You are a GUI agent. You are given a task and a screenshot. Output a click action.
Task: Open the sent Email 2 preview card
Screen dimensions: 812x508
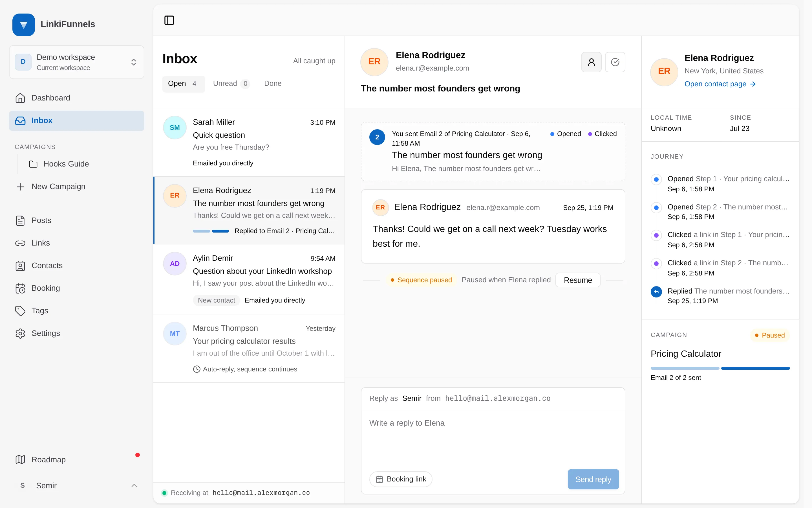493,152
